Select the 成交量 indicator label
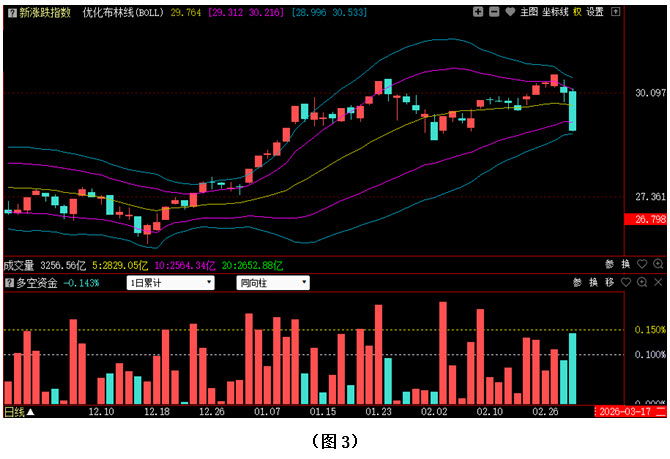The height and width of the screenshot is (459, 670). tap(19, 266)
